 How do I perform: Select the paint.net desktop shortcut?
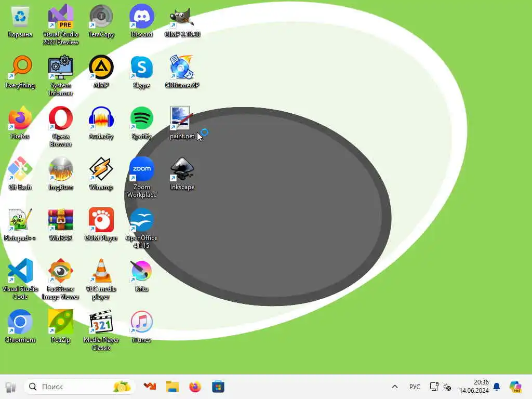182,123
